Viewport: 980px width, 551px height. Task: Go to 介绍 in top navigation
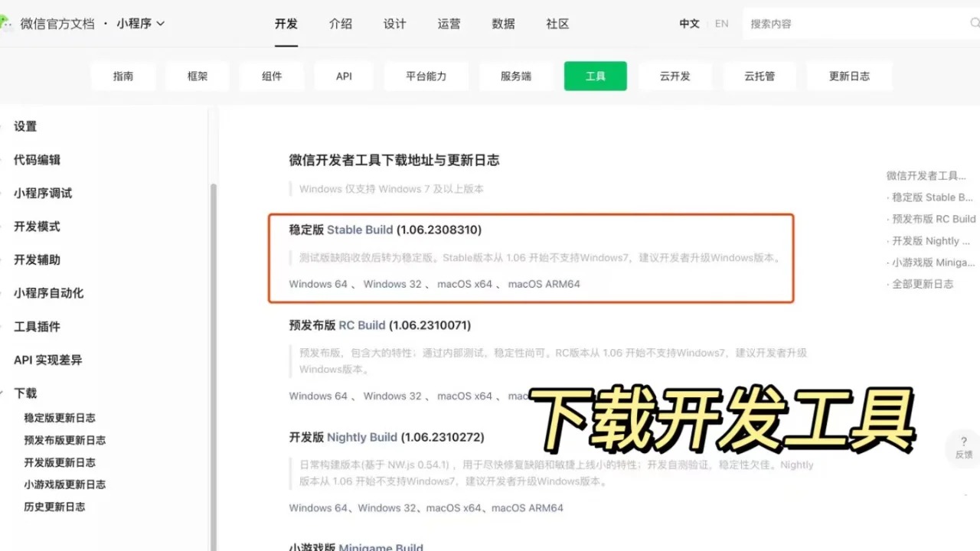pyautogui.click(x=341, y=24)
